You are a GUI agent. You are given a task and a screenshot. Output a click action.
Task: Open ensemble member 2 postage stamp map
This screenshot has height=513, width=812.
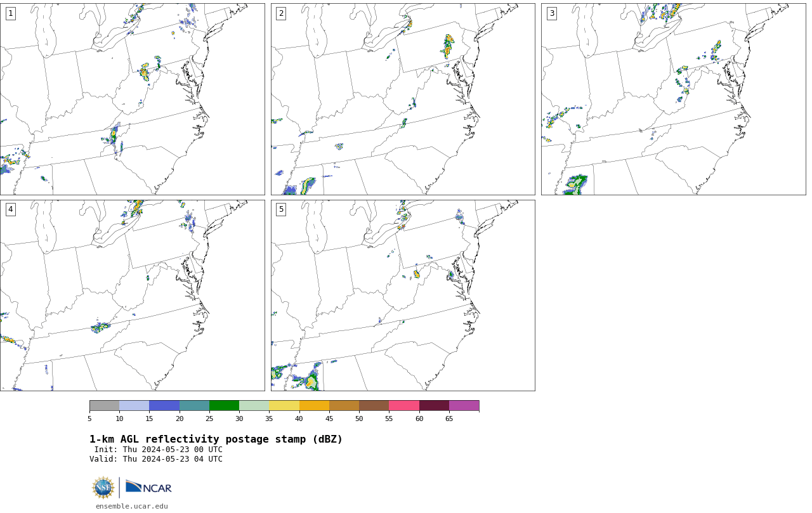click(403, 99)
